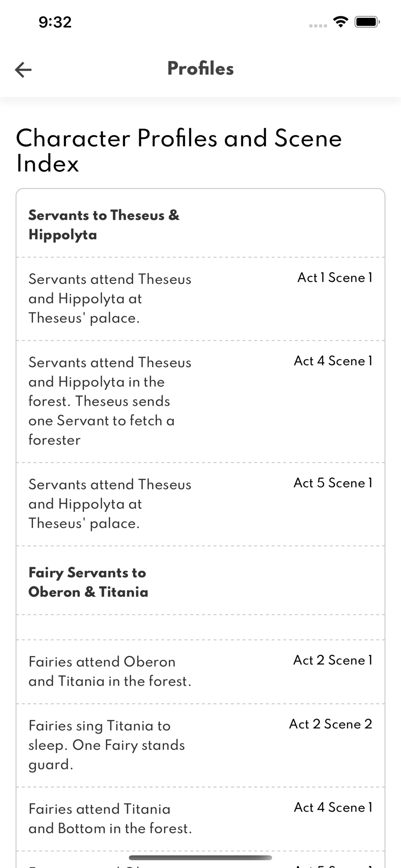Tap the battery status icon

point(367,22)
